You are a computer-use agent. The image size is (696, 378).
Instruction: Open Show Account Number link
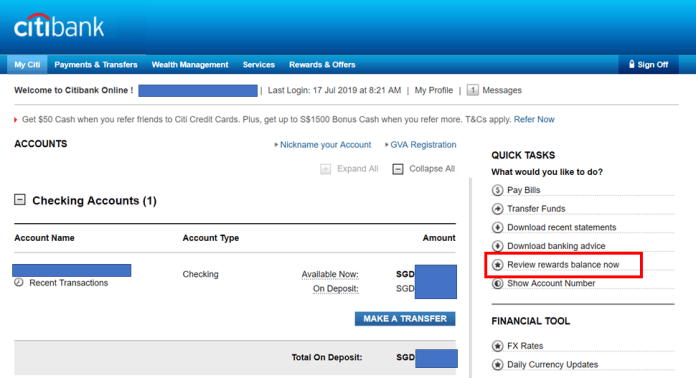551,283
